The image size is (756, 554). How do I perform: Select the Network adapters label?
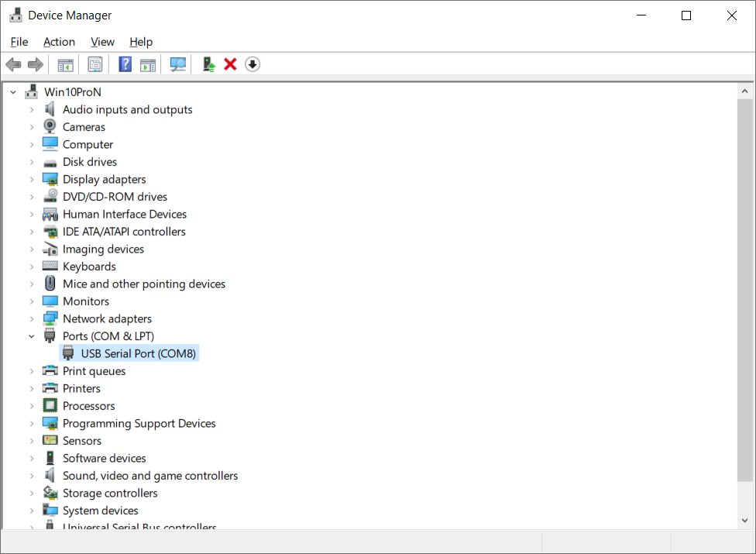pyautogui.click(x=107, y=318)
